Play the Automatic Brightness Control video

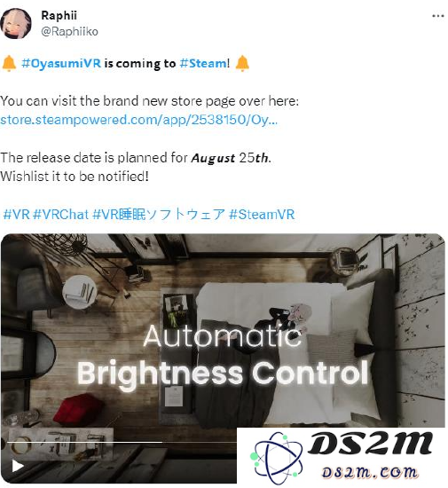[18, 466]
